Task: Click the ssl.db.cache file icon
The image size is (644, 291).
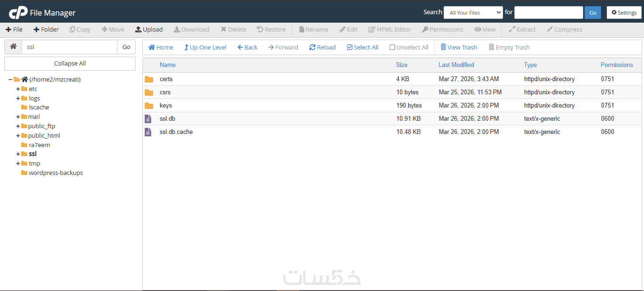Action: point(148,132)
